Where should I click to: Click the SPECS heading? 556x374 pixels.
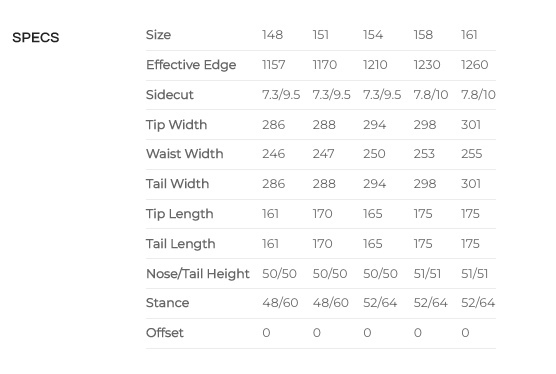35,38
